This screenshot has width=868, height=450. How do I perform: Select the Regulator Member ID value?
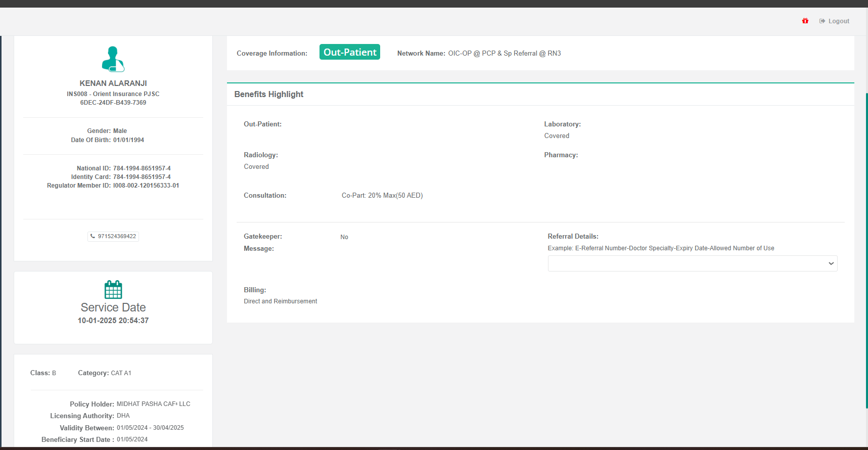coord(146,186)
